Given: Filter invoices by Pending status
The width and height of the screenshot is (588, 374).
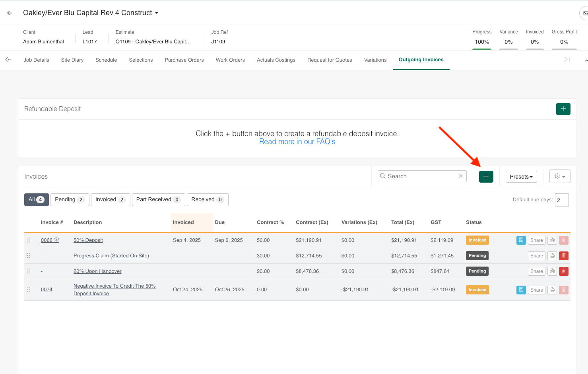Looking at the screenshot, I should (x=70, y=200).
